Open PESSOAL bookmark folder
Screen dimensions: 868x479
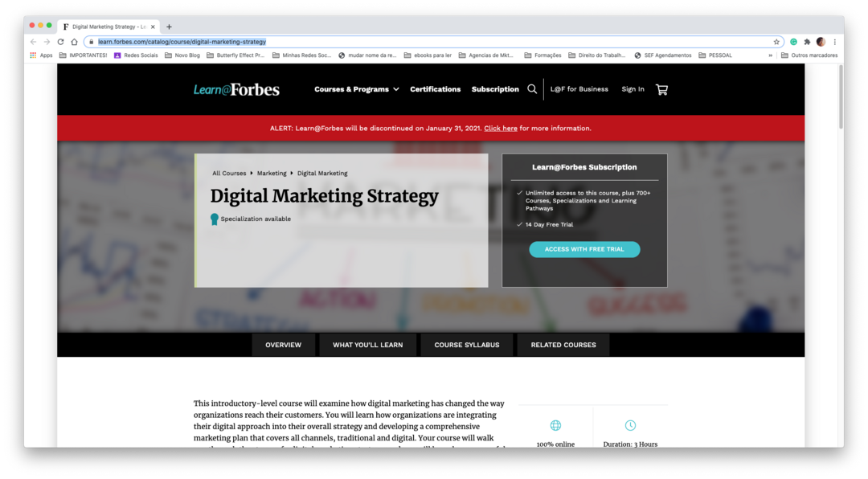tap(715, 55)
